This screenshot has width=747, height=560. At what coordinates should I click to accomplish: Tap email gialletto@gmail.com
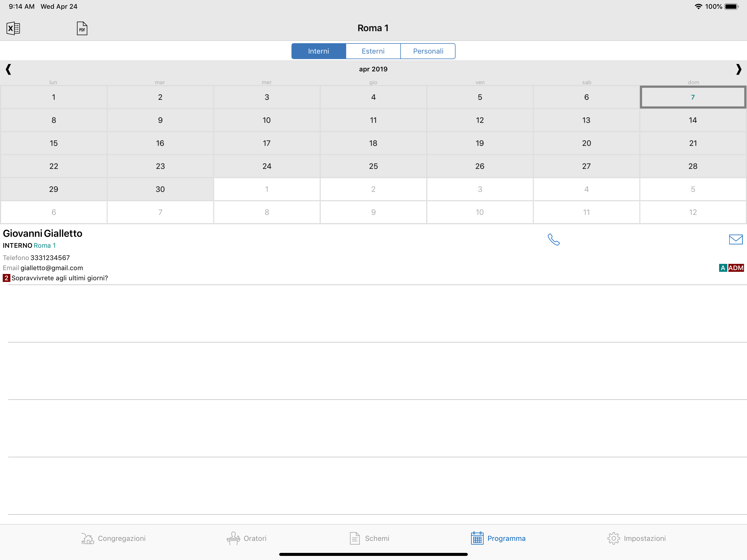tap(52, 268)
